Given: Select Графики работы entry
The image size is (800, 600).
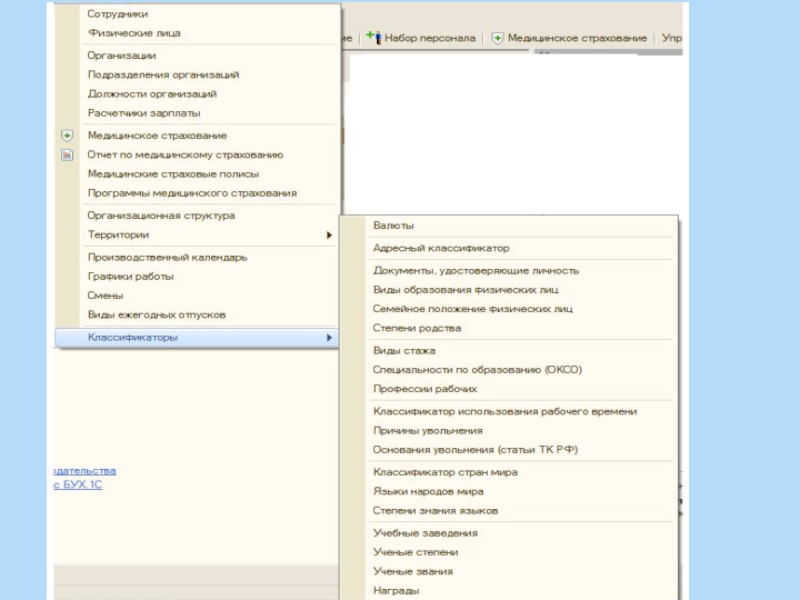Looking at the screenshot, I should 130,276.
